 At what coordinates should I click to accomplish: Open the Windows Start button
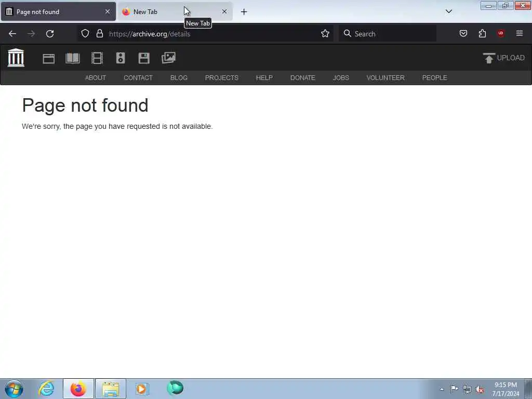coord(14,389)
